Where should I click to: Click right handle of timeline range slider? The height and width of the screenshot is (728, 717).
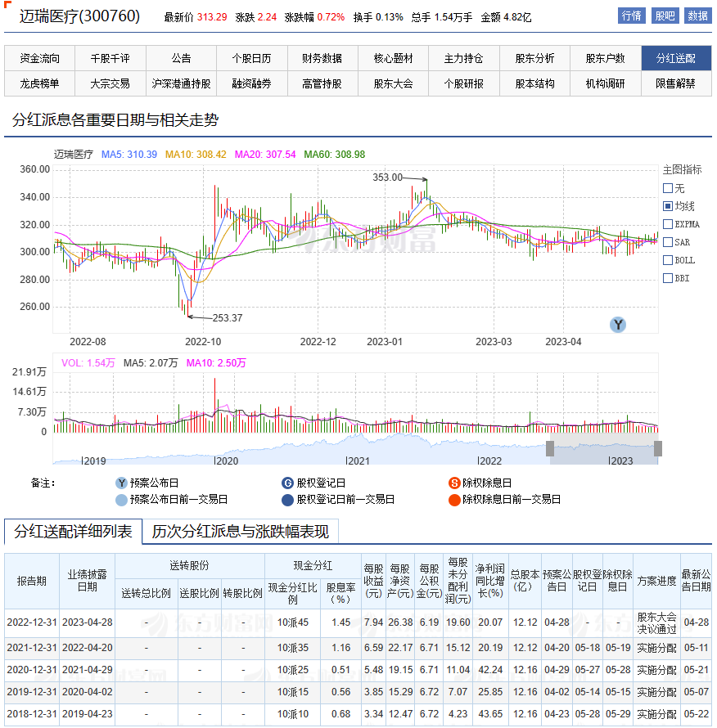point(657,448)
